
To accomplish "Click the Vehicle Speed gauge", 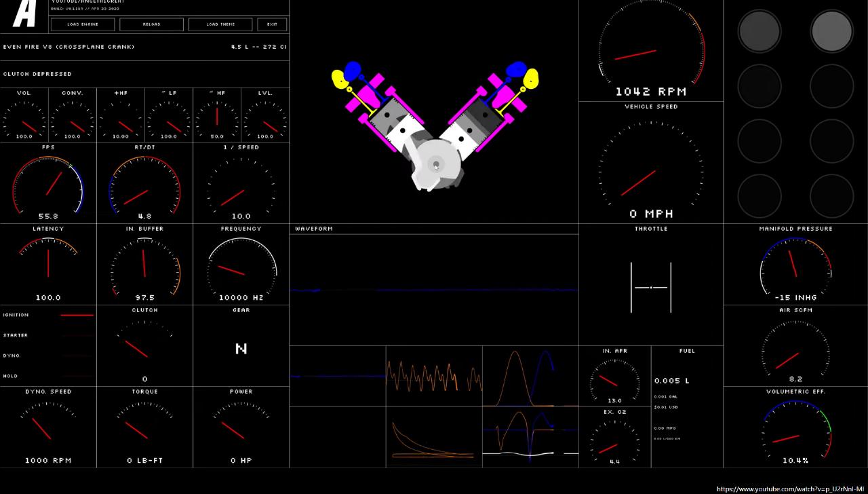I will coord(651,163).
